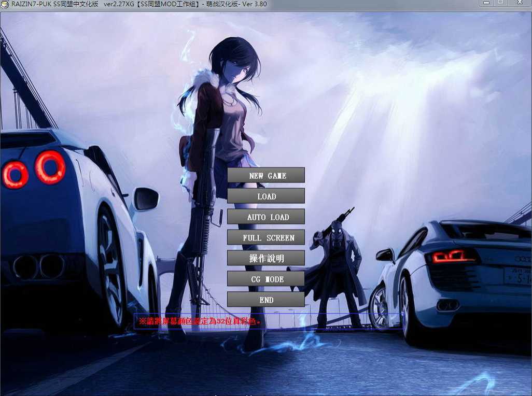
Task: Click the red 32位真彩色 notice text
Action: (200, 321)
